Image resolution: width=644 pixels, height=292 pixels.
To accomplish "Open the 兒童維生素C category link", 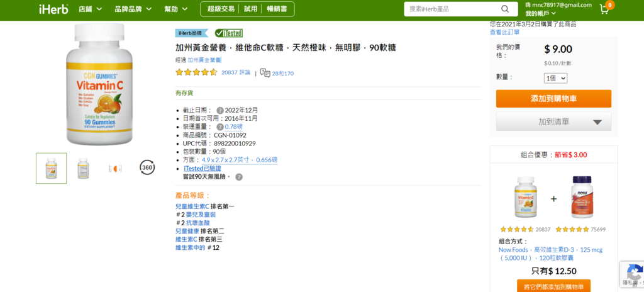I will point(192,206).
